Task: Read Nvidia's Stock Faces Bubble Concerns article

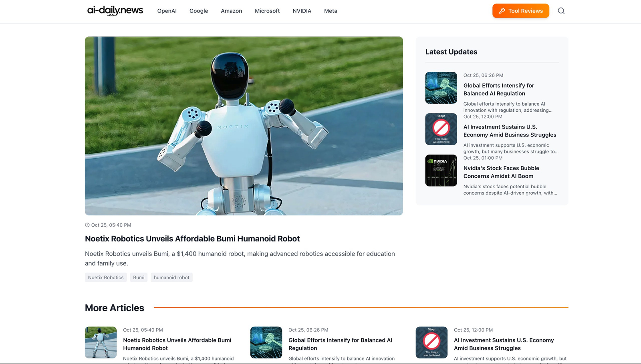Action: coord(501,172)
